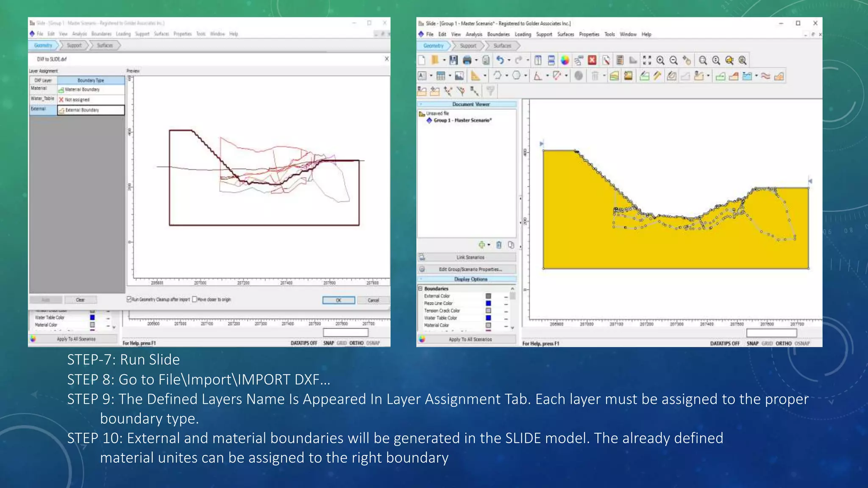Click the delete scenario trash icon
Screen dimensions: 868x488
click(x=499, y=245)
